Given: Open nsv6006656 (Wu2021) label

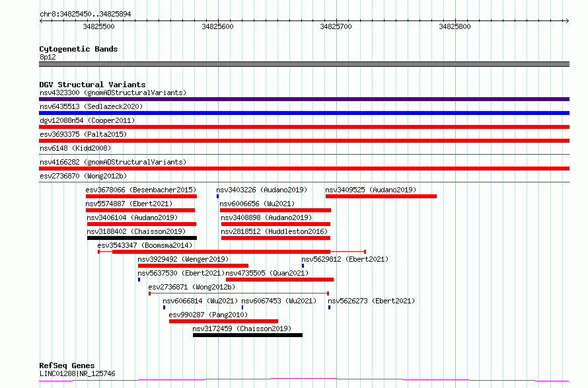Looking at the screenshot, I should (x=257, y=204).
